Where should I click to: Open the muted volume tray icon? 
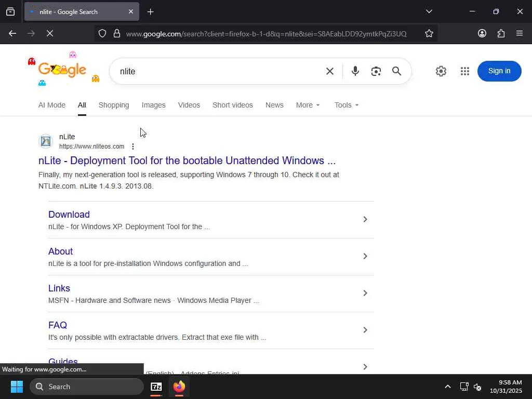pos(477,387)
